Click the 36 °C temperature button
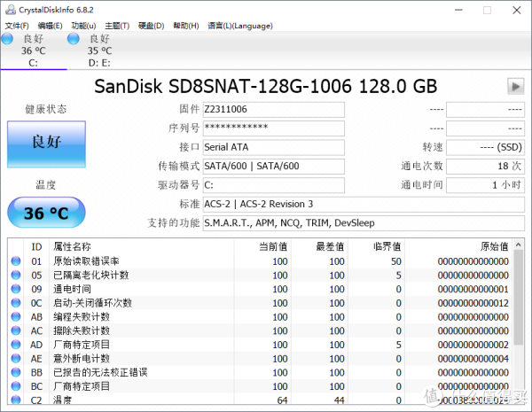This screenshot has width=532, height=412. [46, 213]
